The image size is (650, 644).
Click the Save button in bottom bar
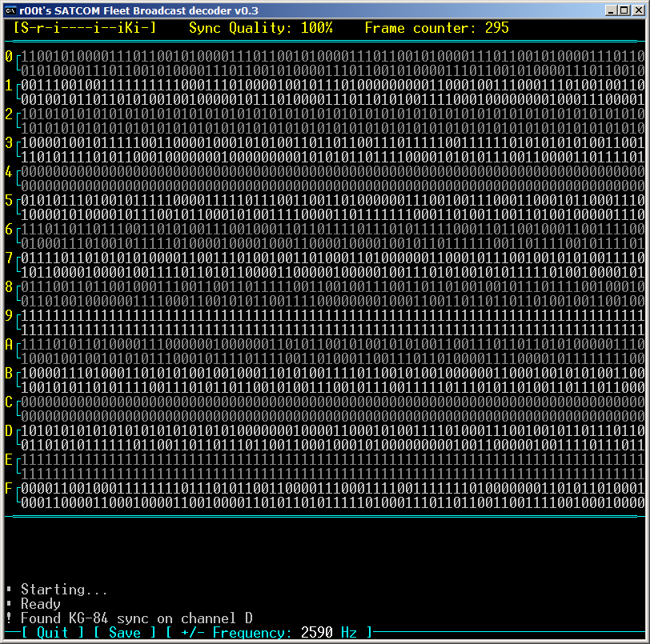coord(125,632)
